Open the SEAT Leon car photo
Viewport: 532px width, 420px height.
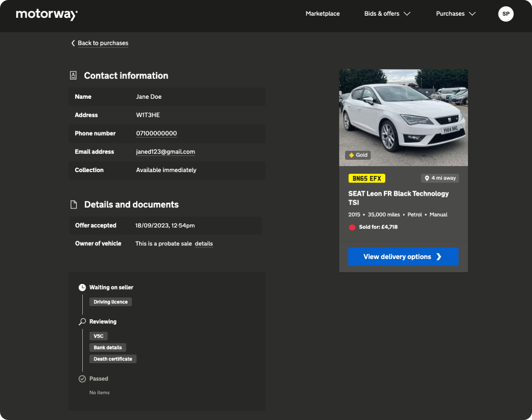click(x=403, y=117)
